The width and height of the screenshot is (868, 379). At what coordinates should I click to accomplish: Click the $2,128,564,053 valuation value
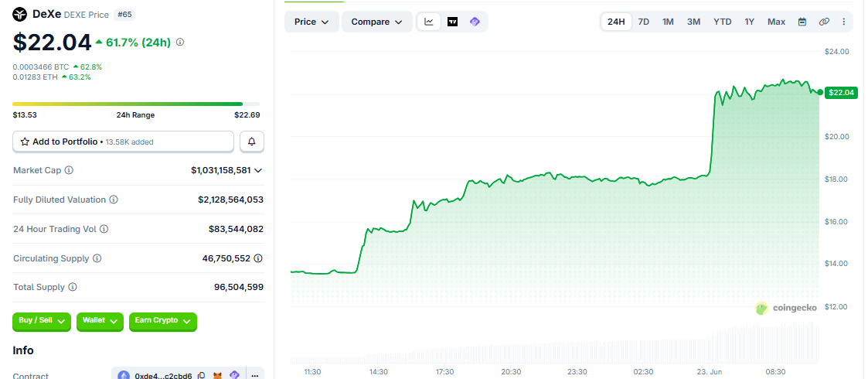(231, 200)
